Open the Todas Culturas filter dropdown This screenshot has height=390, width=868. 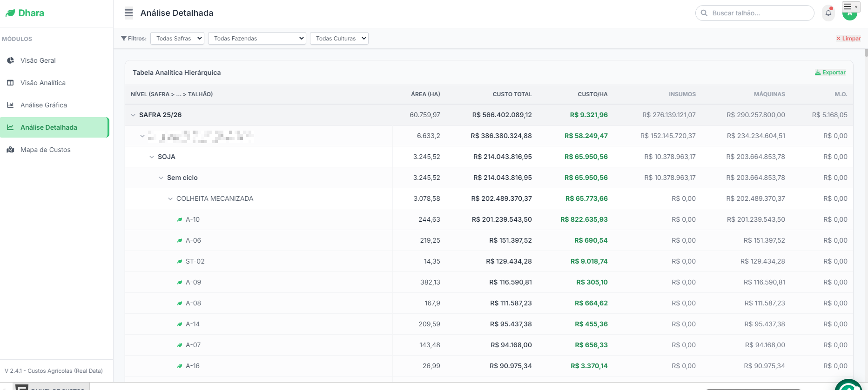tap(339, 39)
